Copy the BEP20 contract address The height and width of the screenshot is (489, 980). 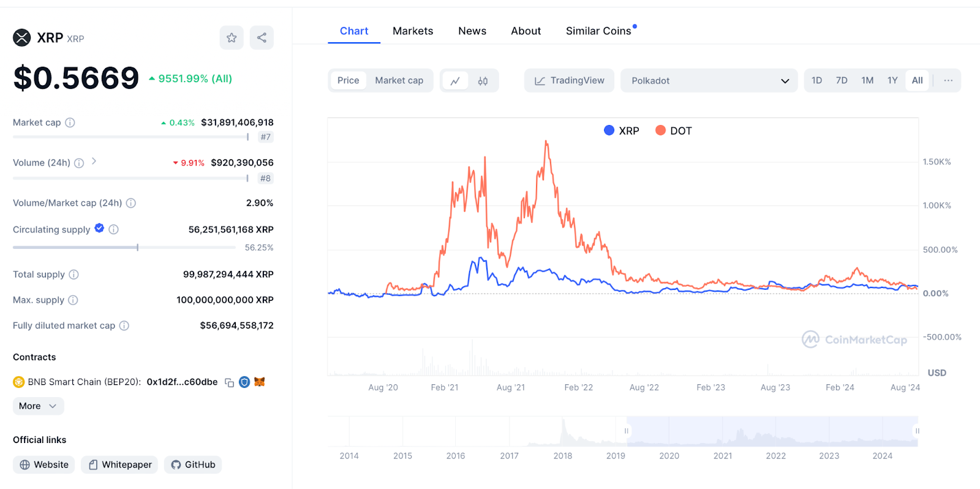(230, 382)
